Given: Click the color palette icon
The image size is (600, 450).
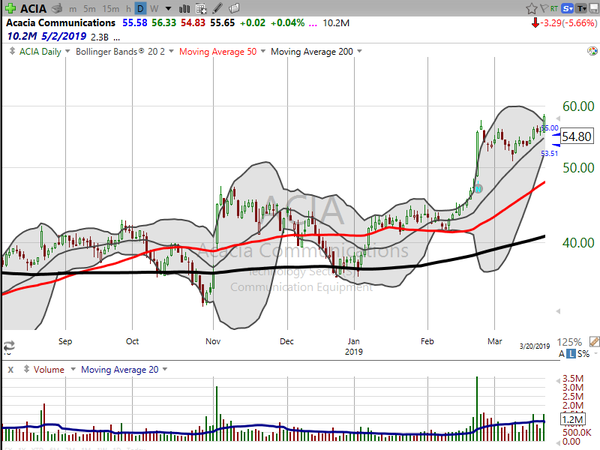Looking at the screenshot, I should pyautogui.click(x=592, y=51).
